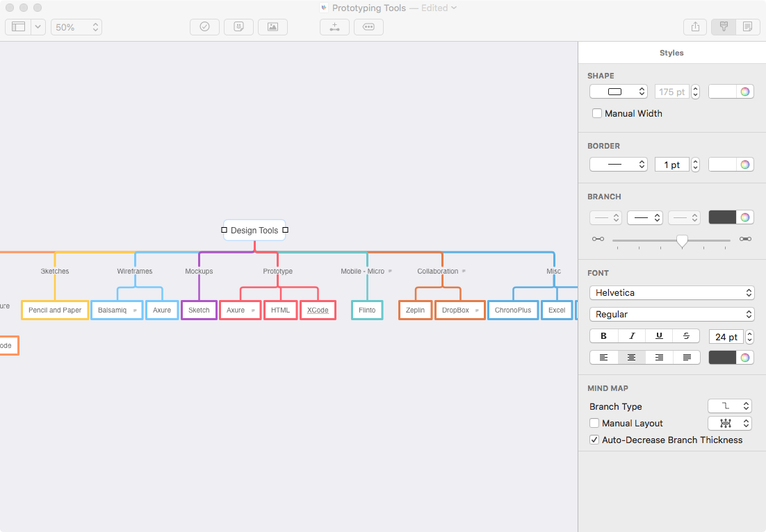Select the DropBox node
The width and height of the screenshot is (766, 532).
[x=459, y=310]
